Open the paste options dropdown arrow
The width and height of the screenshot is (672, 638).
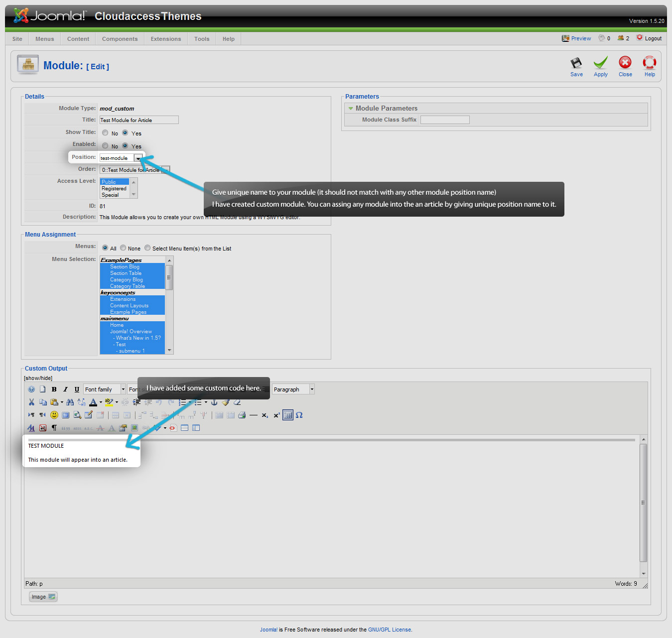click(62, 402)
